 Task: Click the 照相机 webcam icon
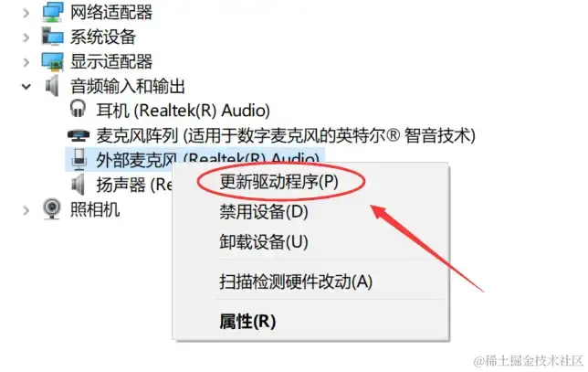click(x=52, y=208)
